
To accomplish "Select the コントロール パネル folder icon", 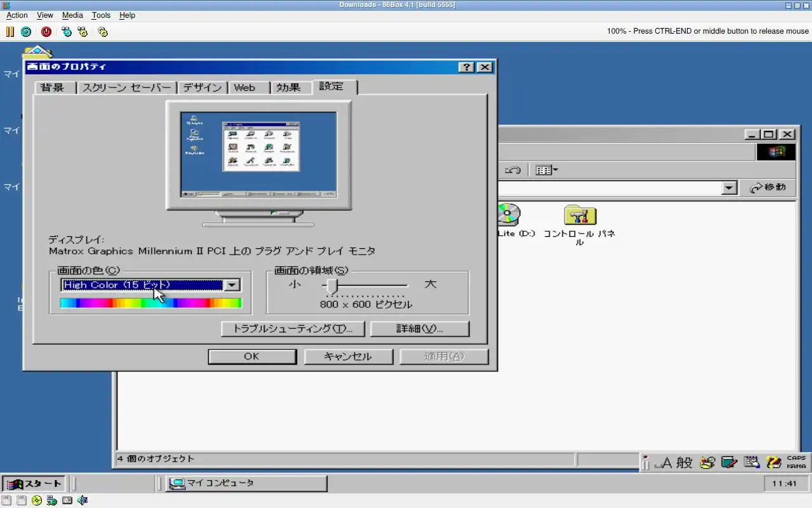I will tap(580, 215).
